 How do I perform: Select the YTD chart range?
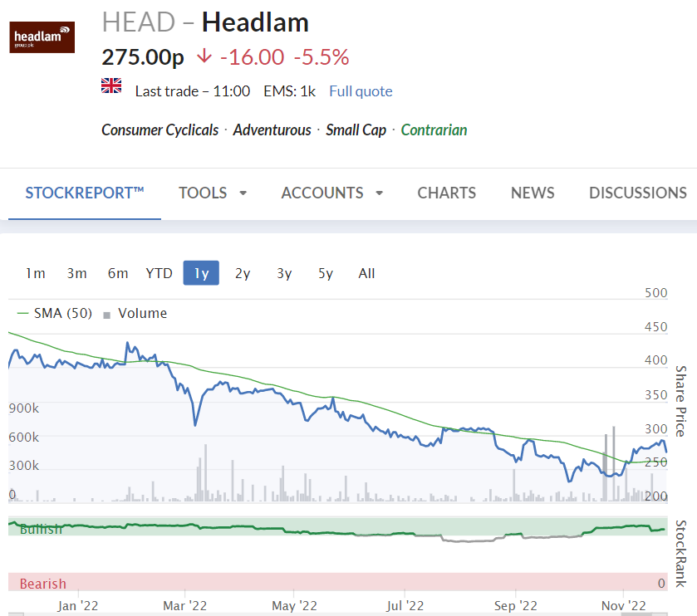pos(160,273)
